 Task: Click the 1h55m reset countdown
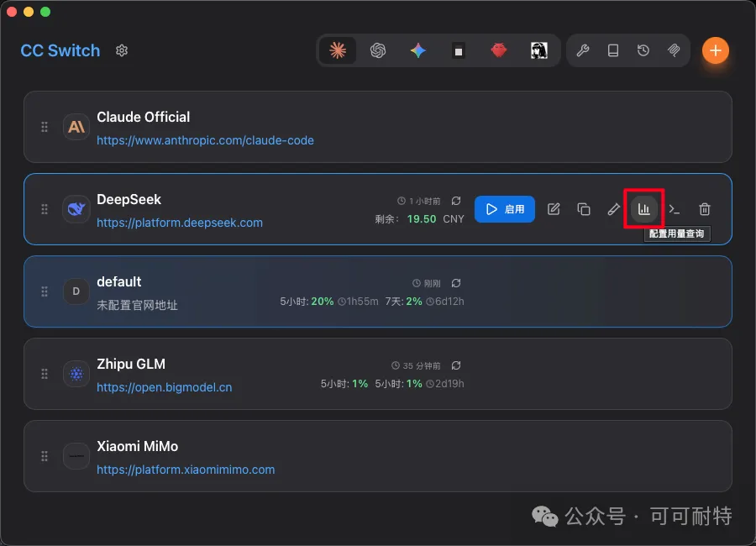358,302
